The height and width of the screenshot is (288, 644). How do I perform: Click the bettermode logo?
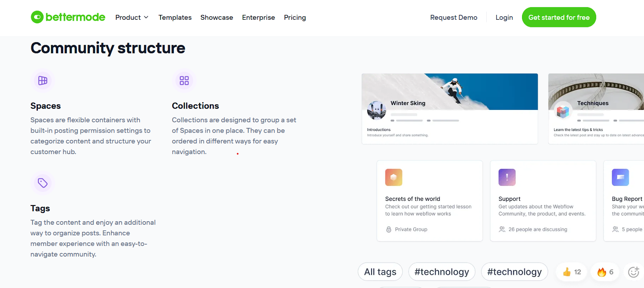click(68, 17)
